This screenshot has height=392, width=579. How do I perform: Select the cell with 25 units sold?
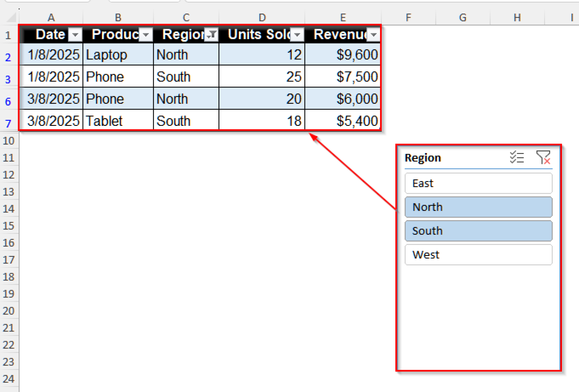pos(262,76)
